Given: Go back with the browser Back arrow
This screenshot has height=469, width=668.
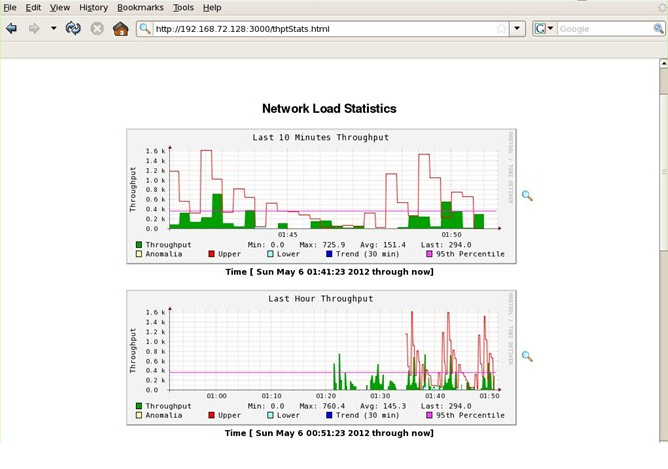Looking at the screenshot, I should click(11, 29).
